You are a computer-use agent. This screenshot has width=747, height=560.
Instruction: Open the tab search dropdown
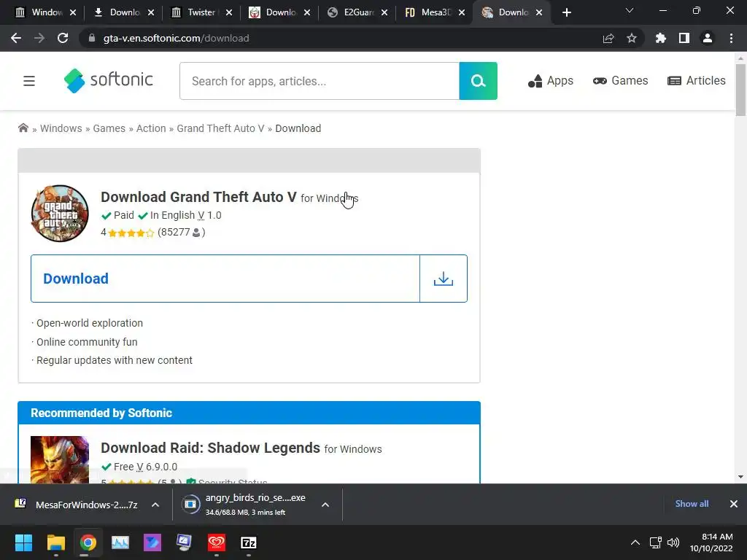point(630,10)
